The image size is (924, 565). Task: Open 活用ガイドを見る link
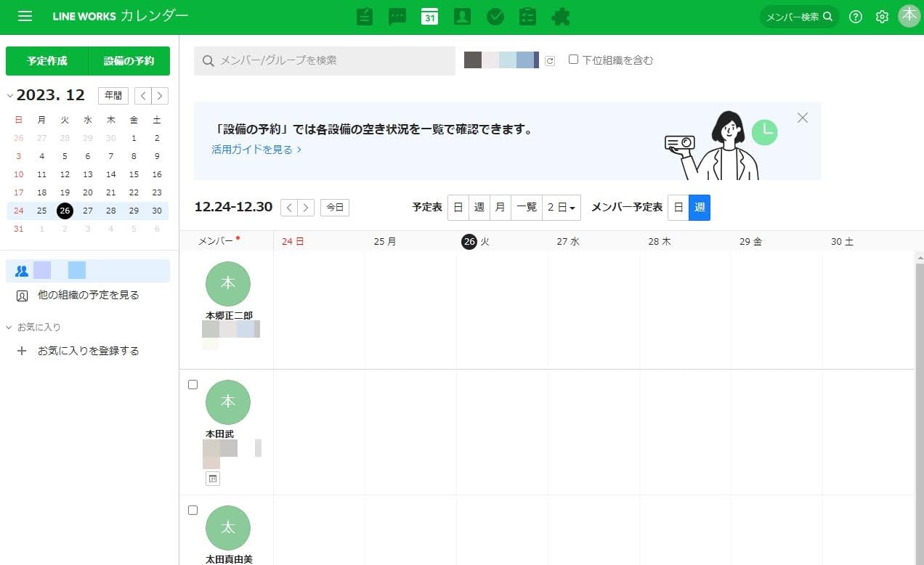click(x=256, y=150)
